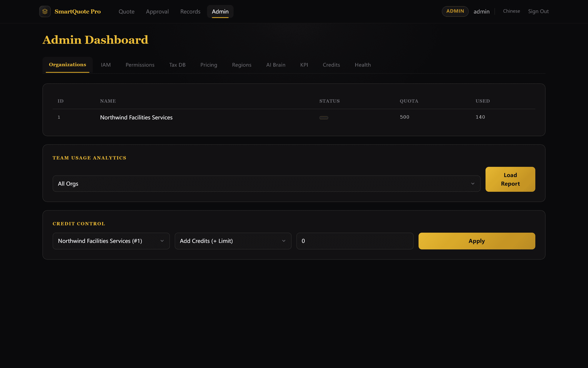Image resolution: width=588 pixels, height=368 pixels.
Task: Open the Health tab
Action: coord(363,65)
